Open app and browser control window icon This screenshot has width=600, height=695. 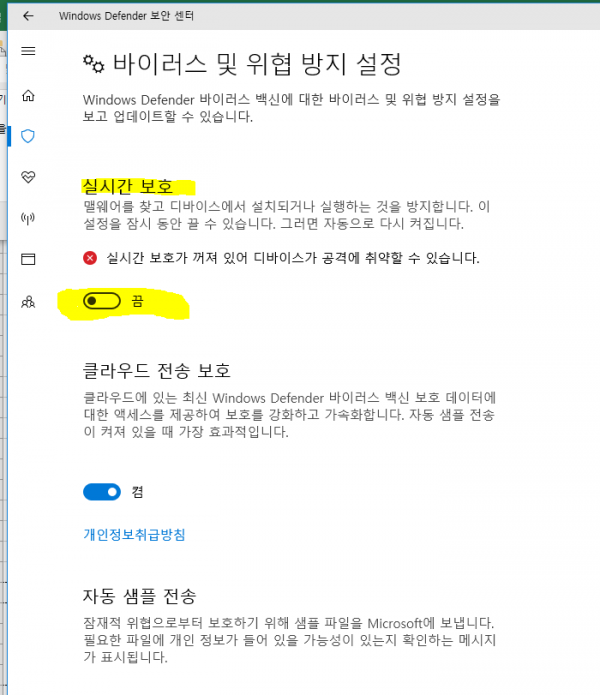point(28,259)
